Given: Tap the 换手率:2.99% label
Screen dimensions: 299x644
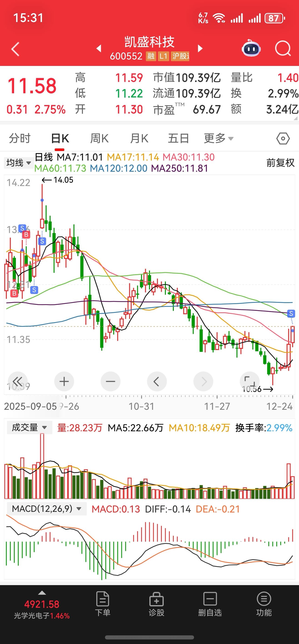Looking at the screenshot, I should pos(264,428).
